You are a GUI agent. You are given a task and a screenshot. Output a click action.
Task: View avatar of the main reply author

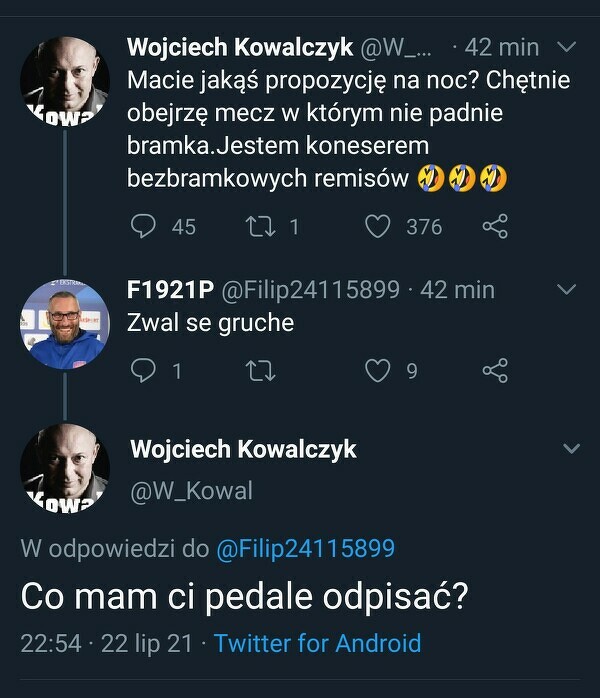tap(65, 468)
